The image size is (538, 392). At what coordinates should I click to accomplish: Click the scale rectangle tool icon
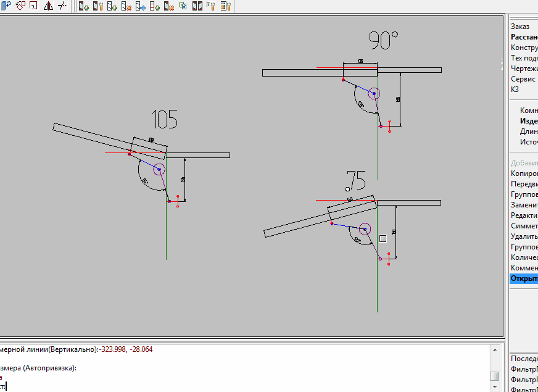33,6
